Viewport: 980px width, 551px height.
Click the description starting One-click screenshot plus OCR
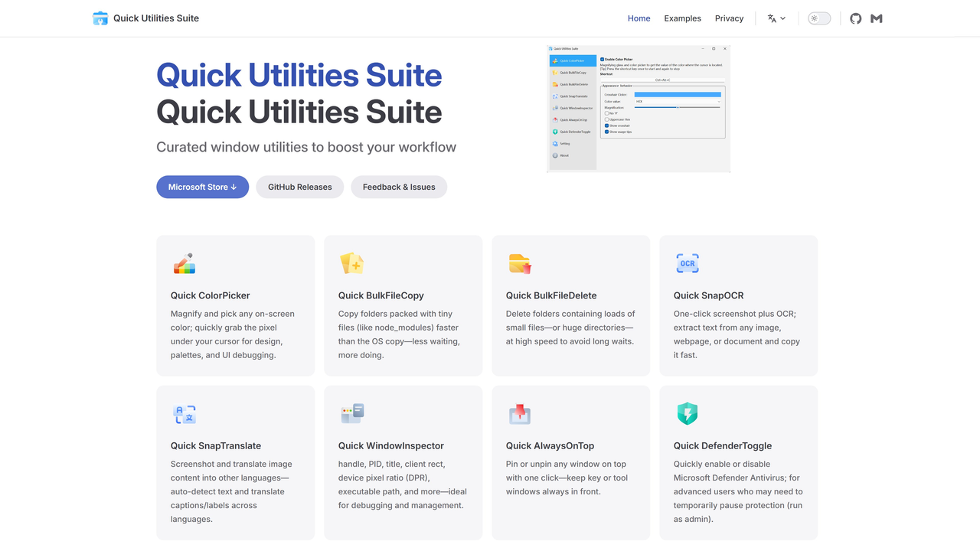click(737, 334)
